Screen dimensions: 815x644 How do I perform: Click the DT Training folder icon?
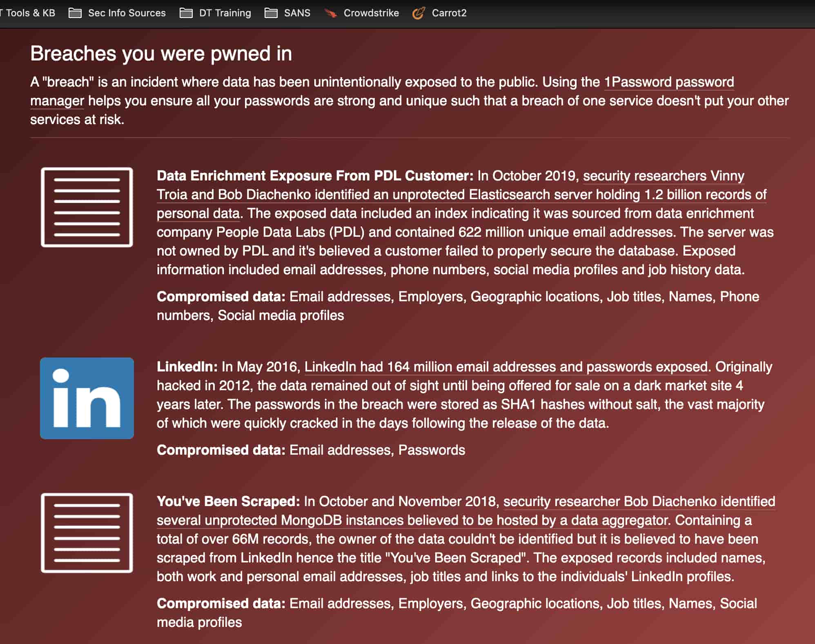186,13
